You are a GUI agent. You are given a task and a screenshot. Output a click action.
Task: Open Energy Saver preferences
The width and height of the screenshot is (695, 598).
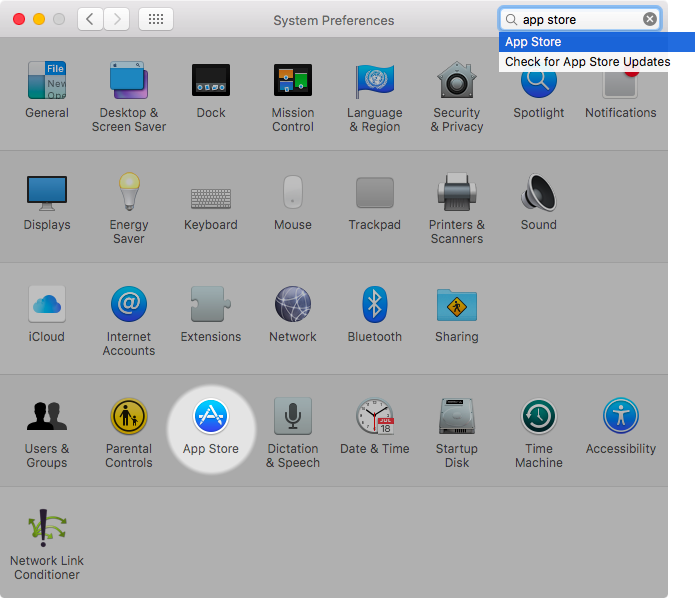129,208
